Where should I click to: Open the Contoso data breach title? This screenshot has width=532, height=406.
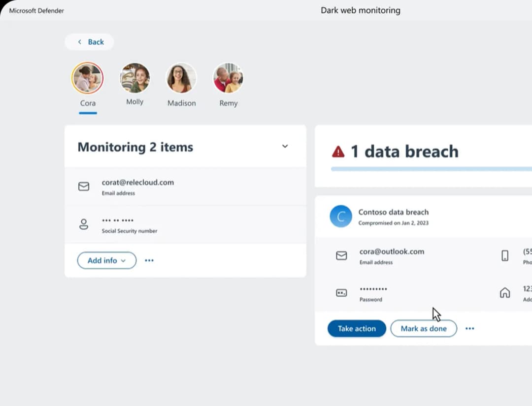[394, 212]
